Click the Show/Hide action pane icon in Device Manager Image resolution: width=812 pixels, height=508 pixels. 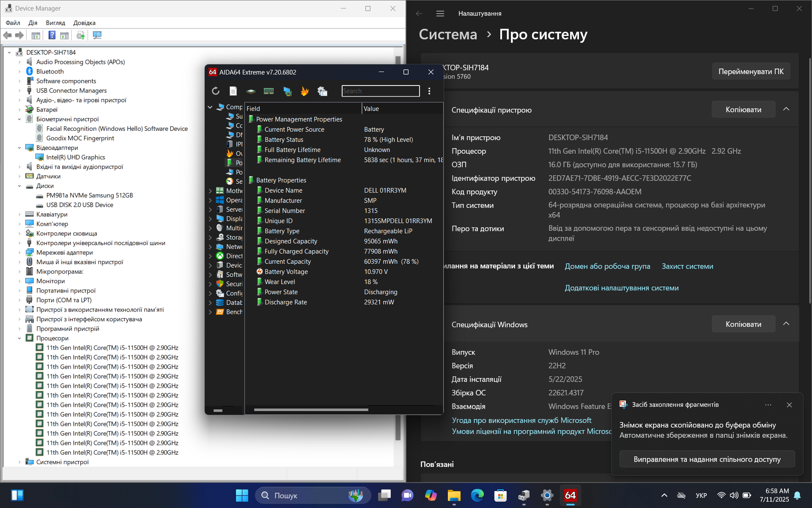64,35
